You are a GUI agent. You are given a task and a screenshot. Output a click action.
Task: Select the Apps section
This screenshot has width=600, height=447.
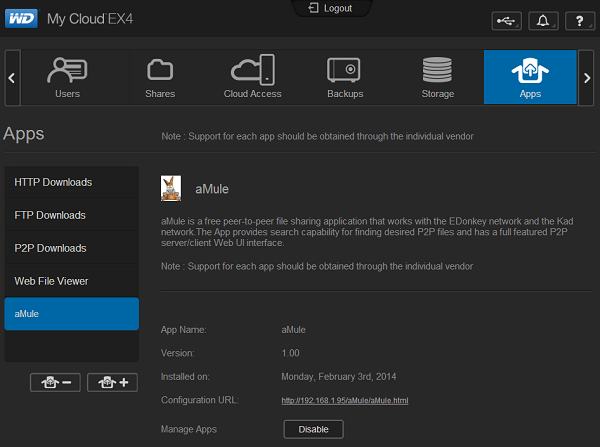pos(530,77)
